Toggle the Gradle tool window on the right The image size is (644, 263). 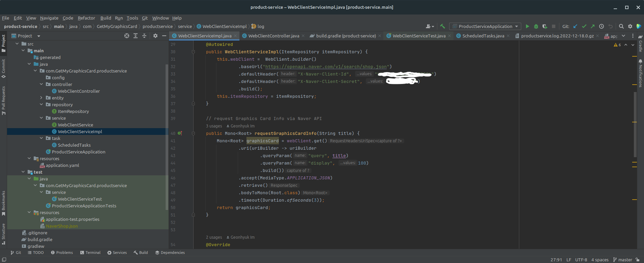point(640,44)
